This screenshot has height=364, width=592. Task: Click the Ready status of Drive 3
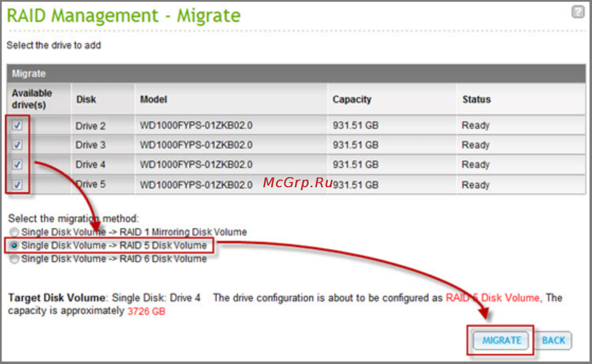point(476,145)
